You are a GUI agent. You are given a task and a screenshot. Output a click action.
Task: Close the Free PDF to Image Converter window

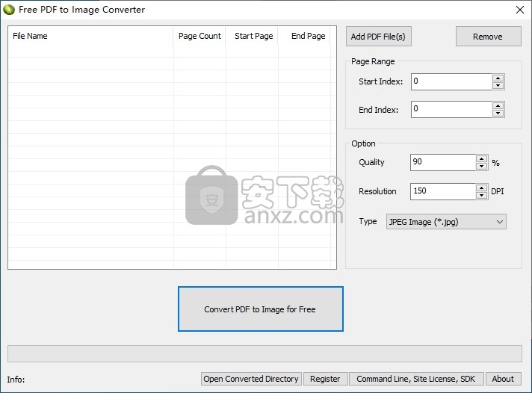click(520, 10)
